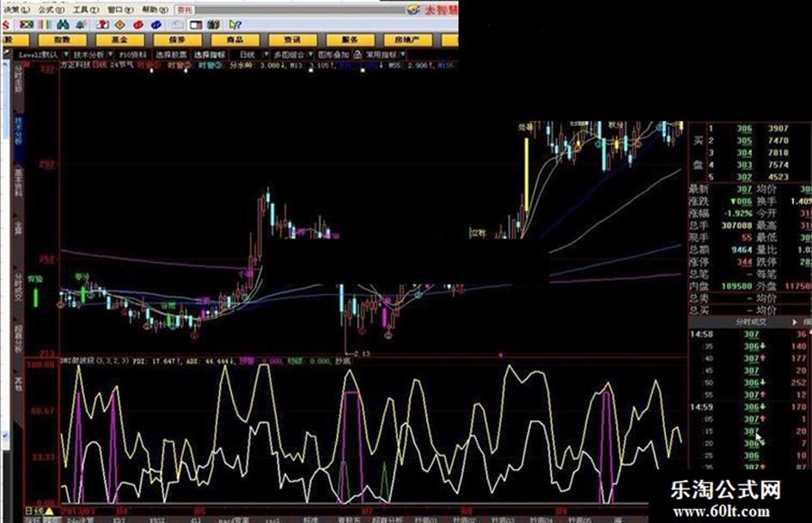Click the blue circular toolbar icon
This screenshot has width=812, height=523.
pos(156,24)
